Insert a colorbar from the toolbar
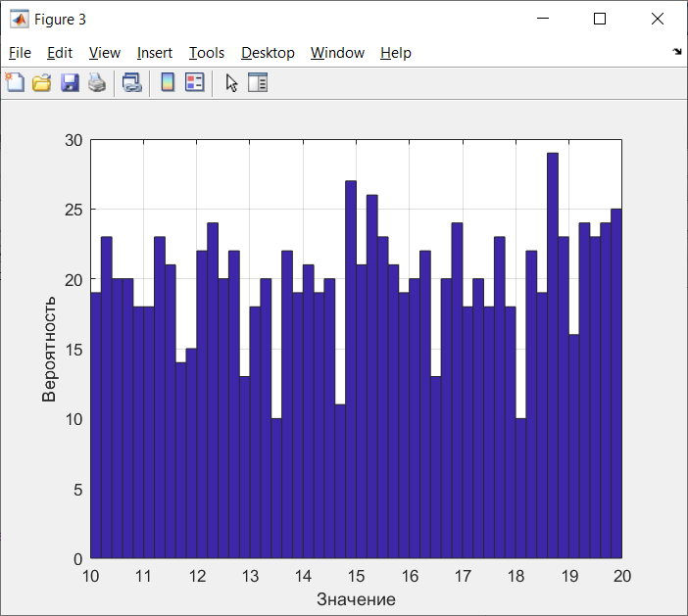 coord(168,82)
